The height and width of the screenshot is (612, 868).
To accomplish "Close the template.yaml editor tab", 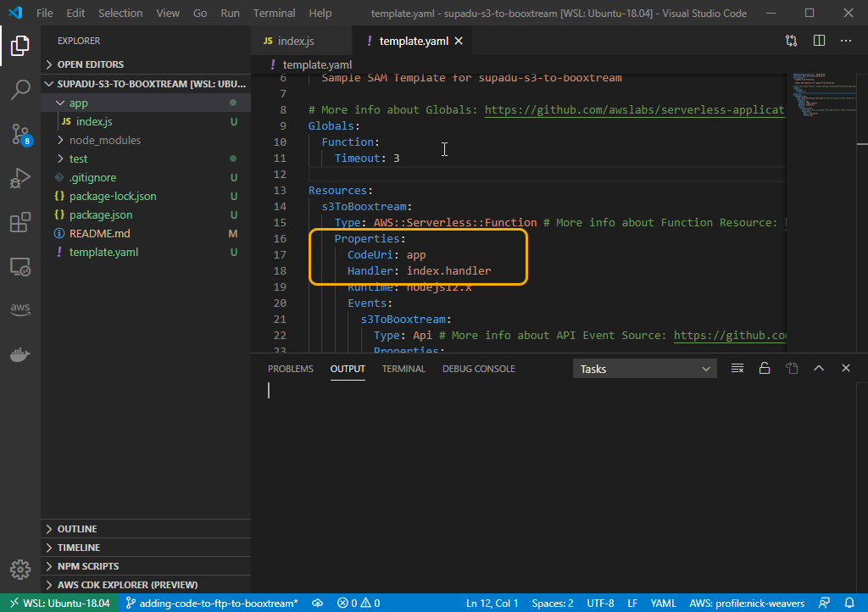I will click(x=459, y=41).
